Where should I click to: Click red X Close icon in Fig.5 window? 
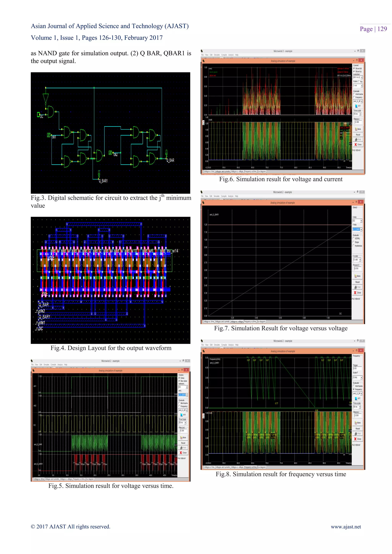[x=181, y=453]
